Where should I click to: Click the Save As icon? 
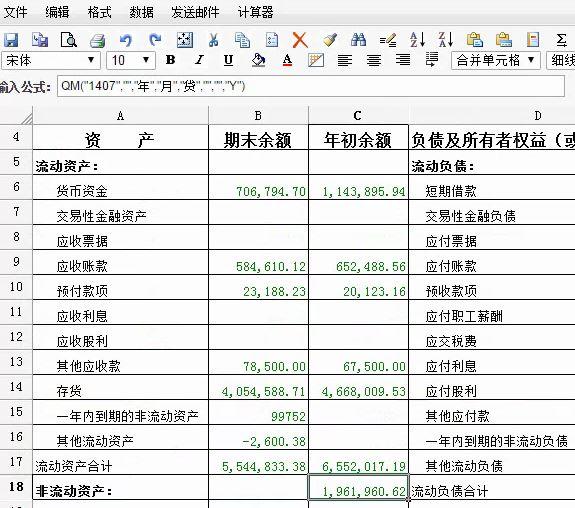point(40,40)
